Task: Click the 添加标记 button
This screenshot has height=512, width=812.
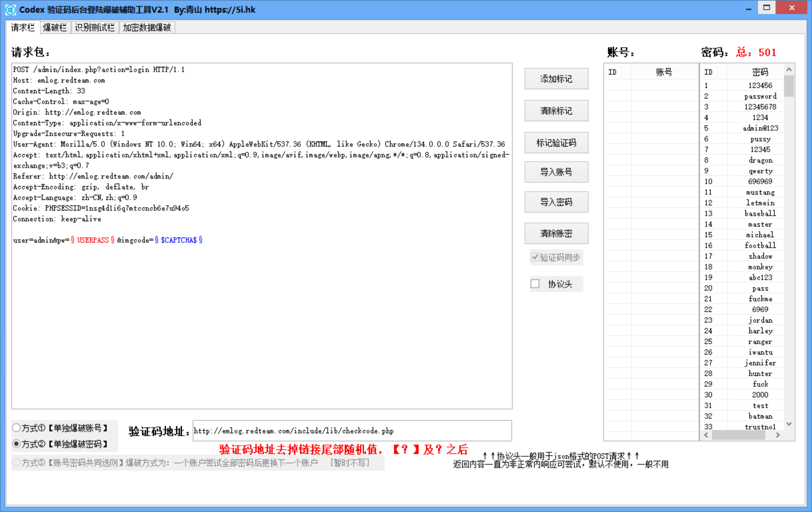Action: tap(556, 79)
